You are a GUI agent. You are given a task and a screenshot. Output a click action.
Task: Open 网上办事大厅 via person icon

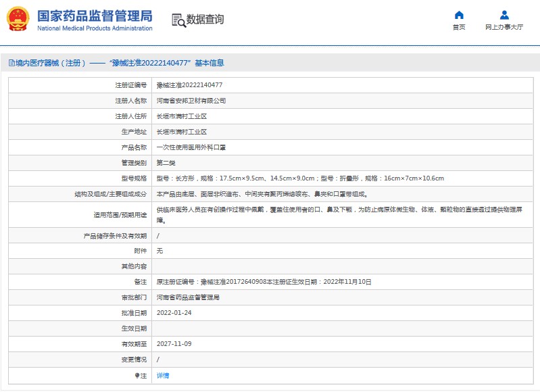(504, 16)
